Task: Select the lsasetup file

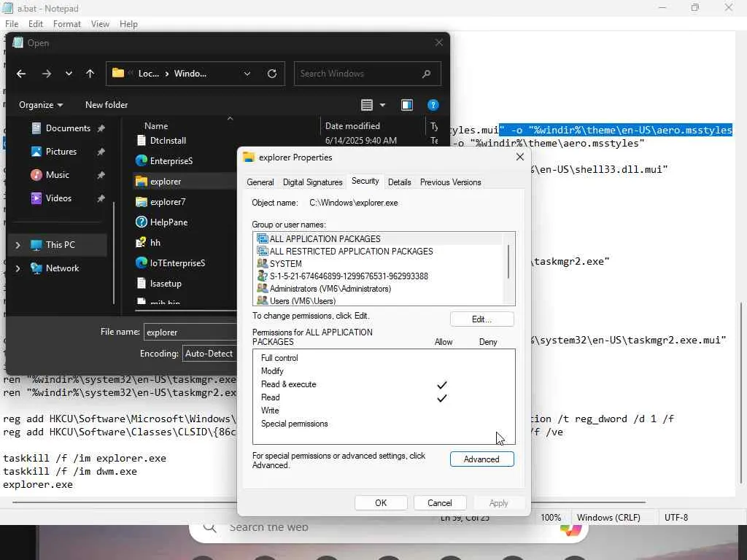Action: click(166, 284)
